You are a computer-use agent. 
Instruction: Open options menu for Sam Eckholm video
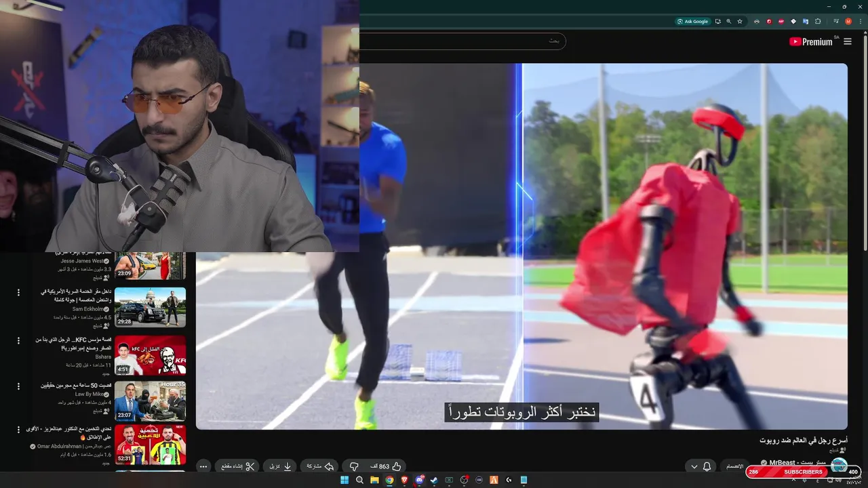point(18,293)
